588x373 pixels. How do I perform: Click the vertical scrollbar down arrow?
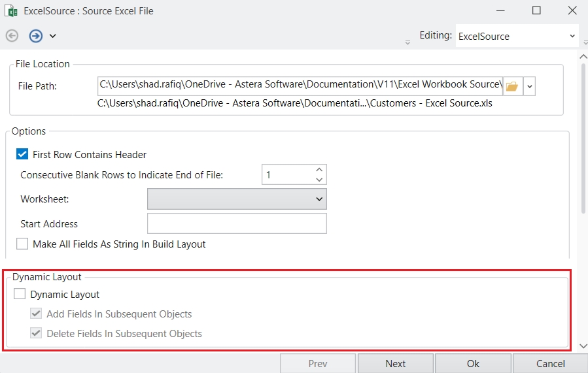point(583,346)
